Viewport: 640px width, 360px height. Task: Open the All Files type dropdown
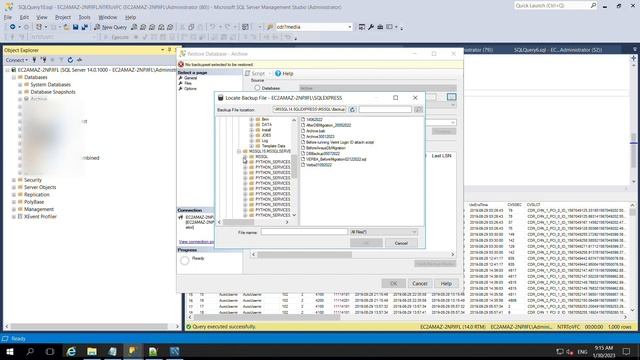[x=384, y=232]
